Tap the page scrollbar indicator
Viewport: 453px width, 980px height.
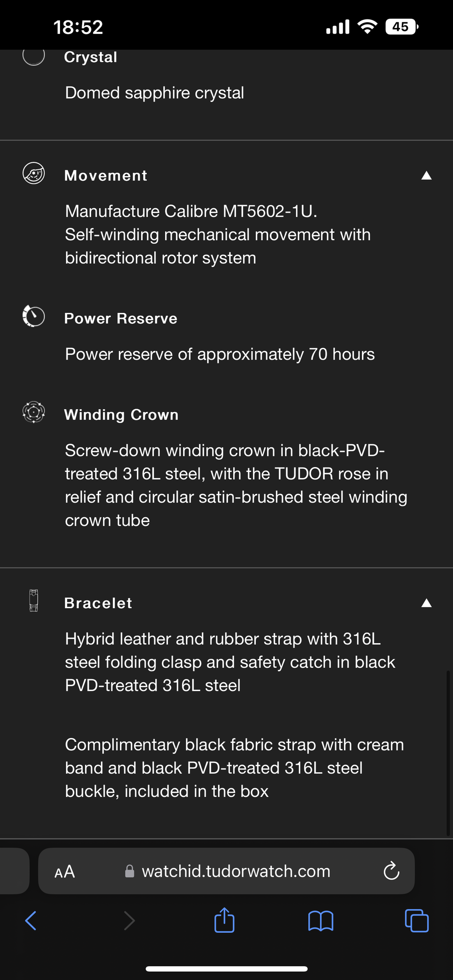click(x=448, y=753)
